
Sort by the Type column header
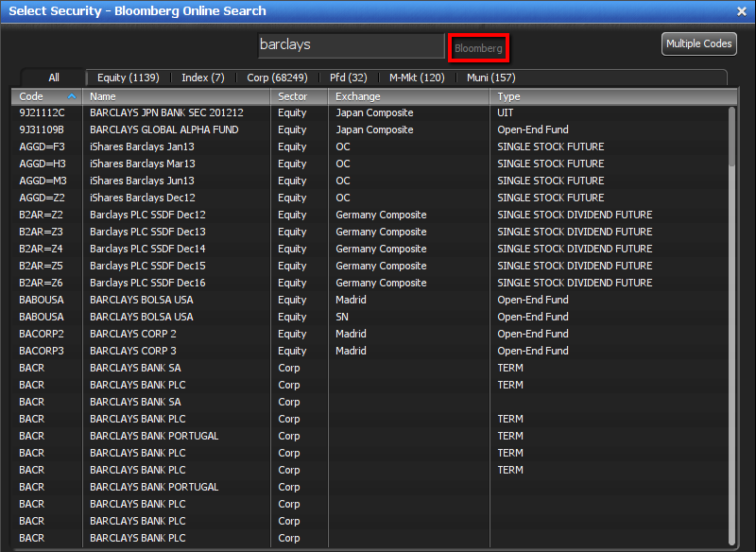(613, 96)
